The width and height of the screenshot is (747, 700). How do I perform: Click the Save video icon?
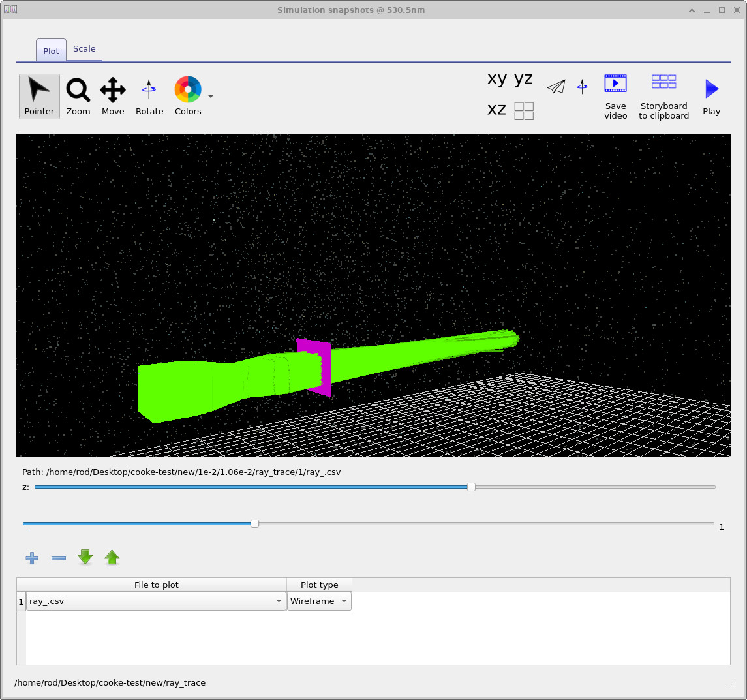(615, 83)
